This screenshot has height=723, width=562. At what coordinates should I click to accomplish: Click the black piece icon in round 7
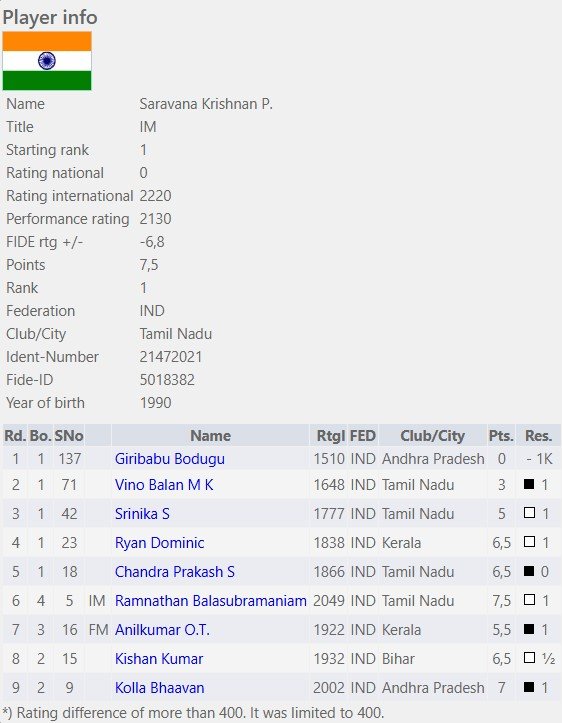(x=529, y=629)
